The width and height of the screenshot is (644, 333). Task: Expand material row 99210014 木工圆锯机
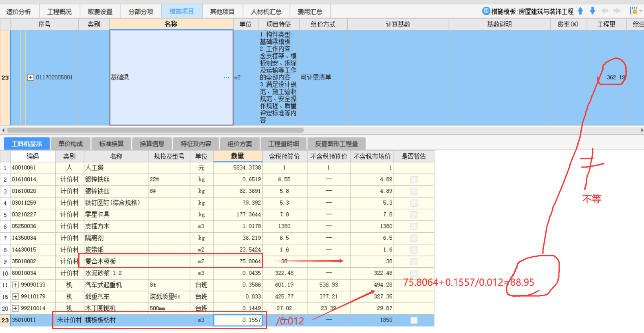[15, 308]
